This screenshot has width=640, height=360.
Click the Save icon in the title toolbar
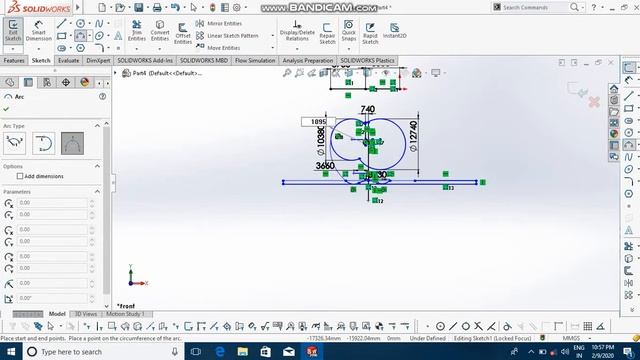[x=139, y=7]
